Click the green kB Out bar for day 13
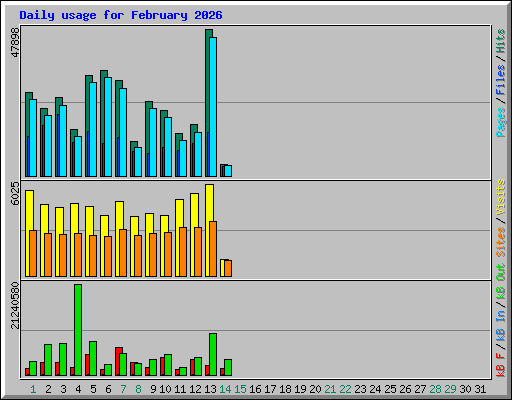 213,354
